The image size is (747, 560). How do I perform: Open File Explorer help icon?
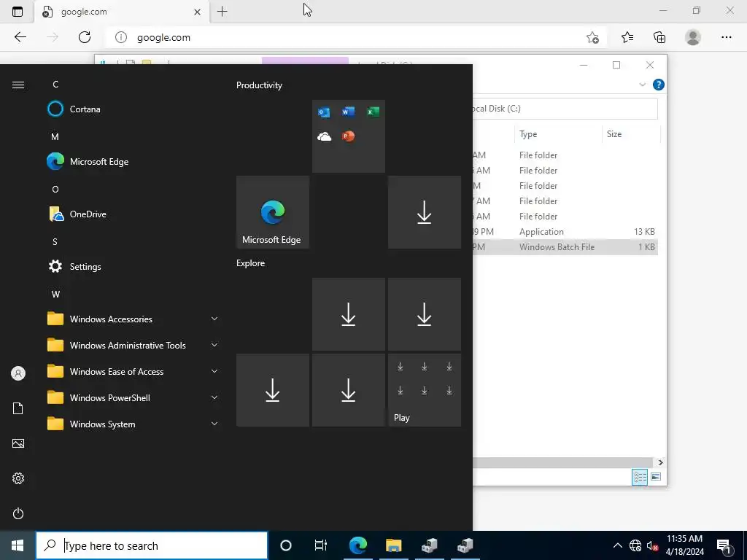click(x=659, y=85)
